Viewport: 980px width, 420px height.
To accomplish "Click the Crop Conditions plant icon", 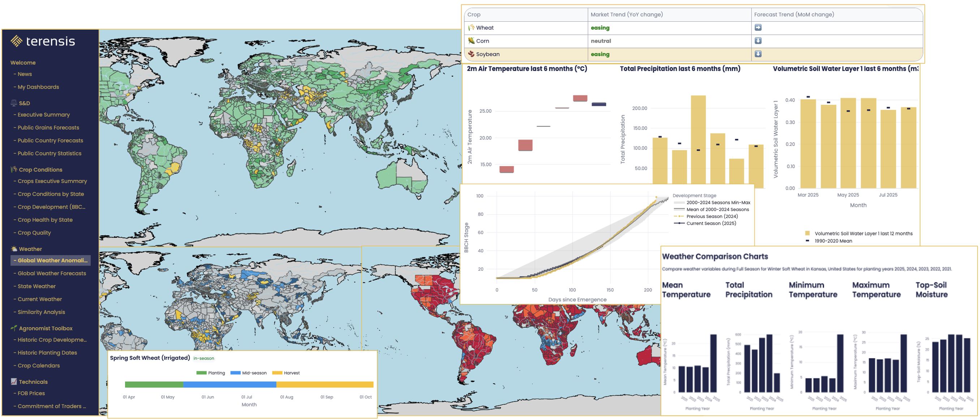I will (14, 169).
